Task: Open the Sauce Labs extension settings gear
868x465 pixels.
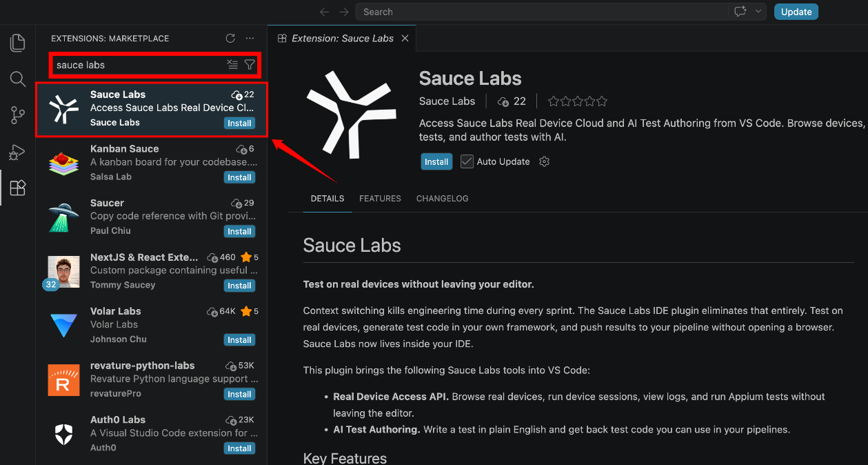Action: (x=544, y=161)
